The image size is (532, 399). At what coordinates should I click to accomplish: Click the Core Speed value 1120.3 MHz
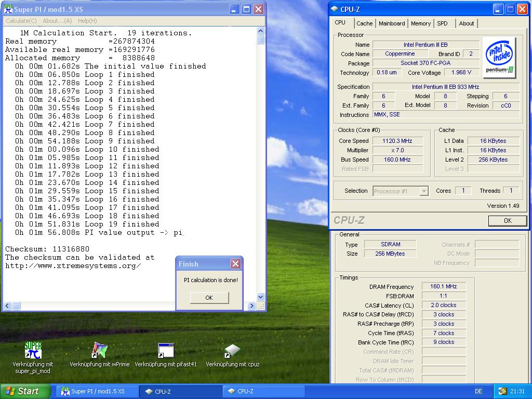[x=397, y=141]
